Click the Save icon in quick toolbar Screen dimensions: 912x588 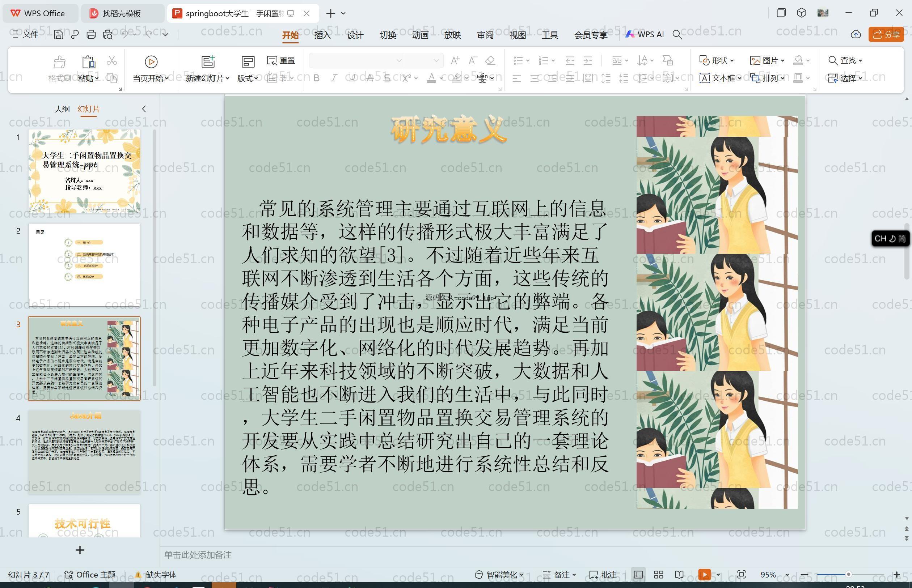pyautogui.click(x=59, y=35)
